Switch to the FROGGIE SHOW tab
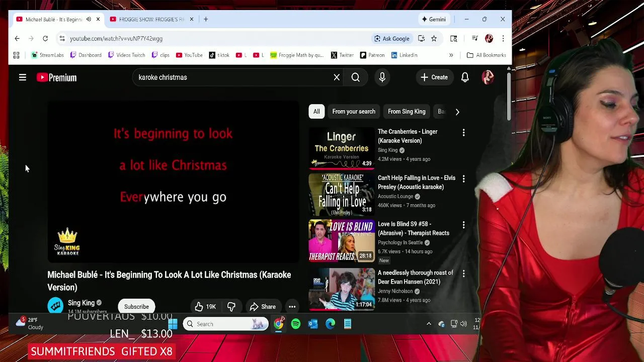644x362 pixels. click(152, 19)
